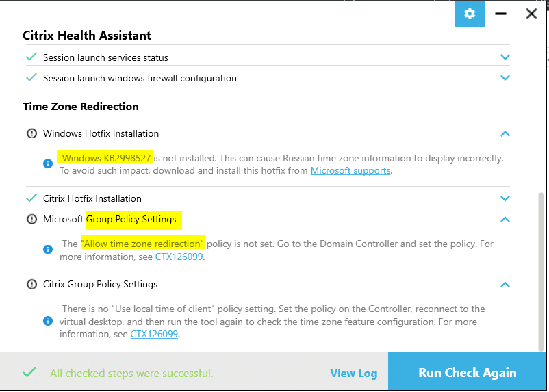Viewport: 549px width, 392px height.
Task: Click the info icon beside Use local time message
Action: (48, 321)
